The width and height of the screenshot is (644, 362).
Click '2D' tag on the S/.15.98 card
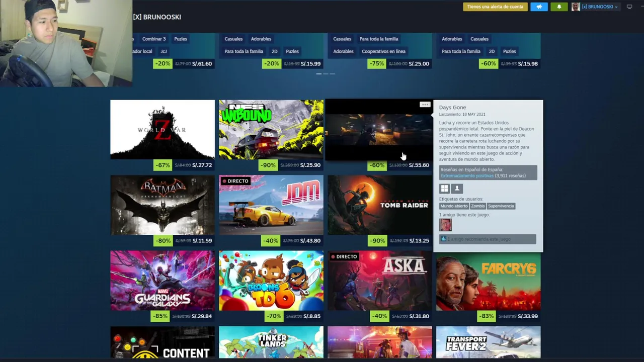pos(492,51)
